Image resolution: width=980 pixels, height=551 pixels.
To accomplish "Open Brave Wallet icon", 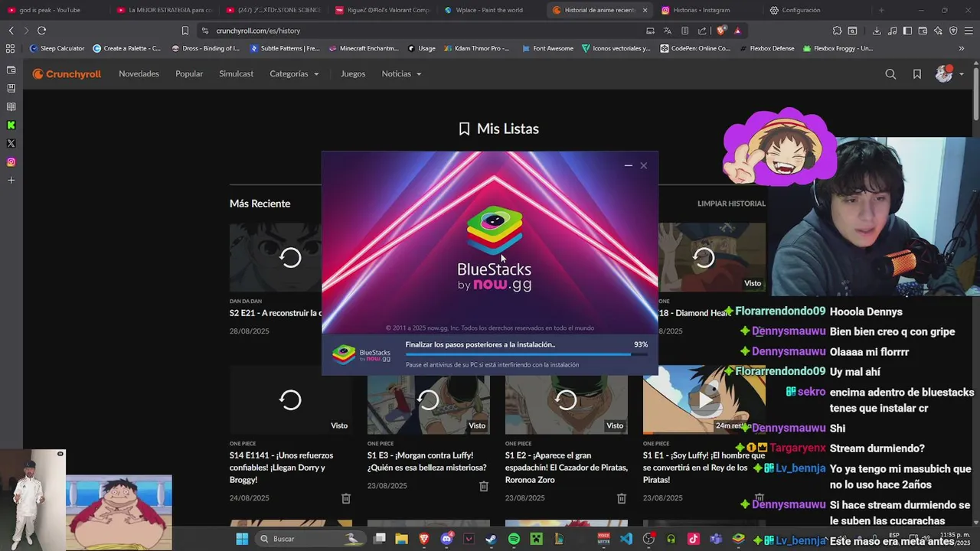I will click(x=923, y=31).
